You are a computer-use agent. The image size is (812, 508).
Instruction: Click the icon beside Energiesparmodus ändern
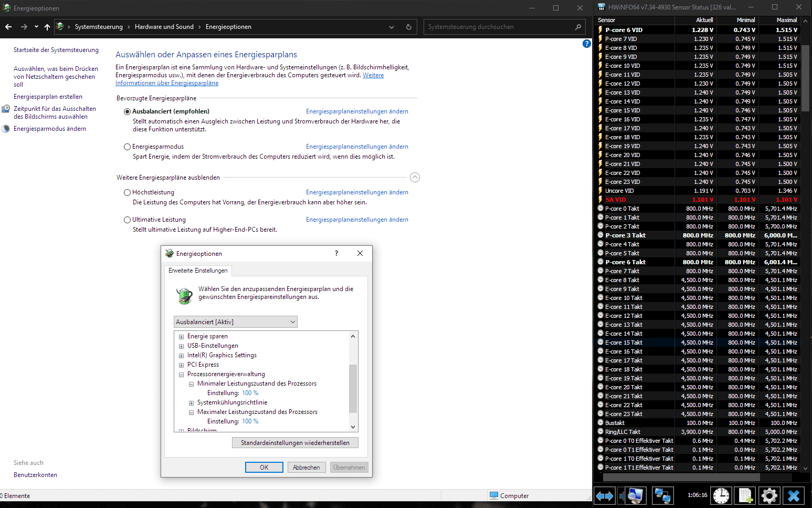(6, 129)
